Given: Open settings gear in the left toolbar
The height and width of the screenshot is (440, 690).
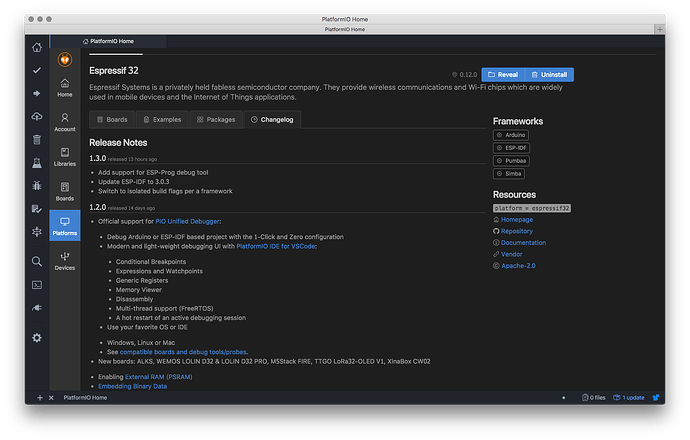Looking at the screenshot, I should [37, 338].
